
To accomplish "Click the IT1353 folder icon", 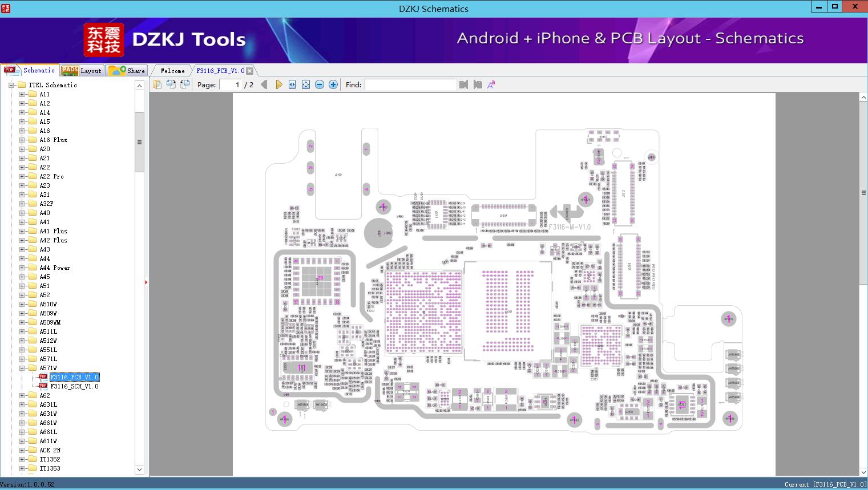I will (33, 468).
